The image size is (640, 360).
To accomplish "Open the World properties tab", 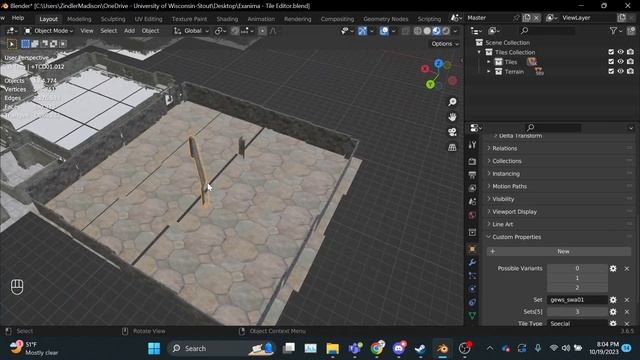I will coord(472,215).
